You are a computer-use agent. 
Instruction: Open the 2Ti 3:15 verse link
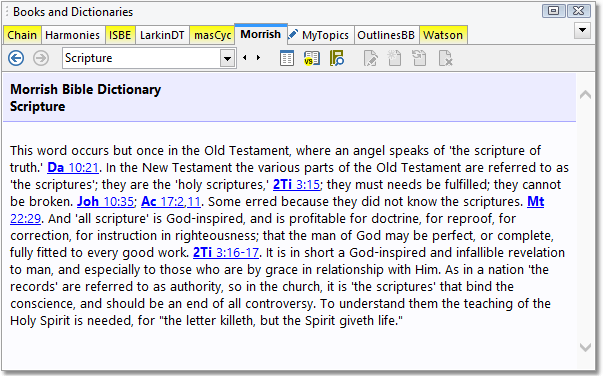coord(296,184)
